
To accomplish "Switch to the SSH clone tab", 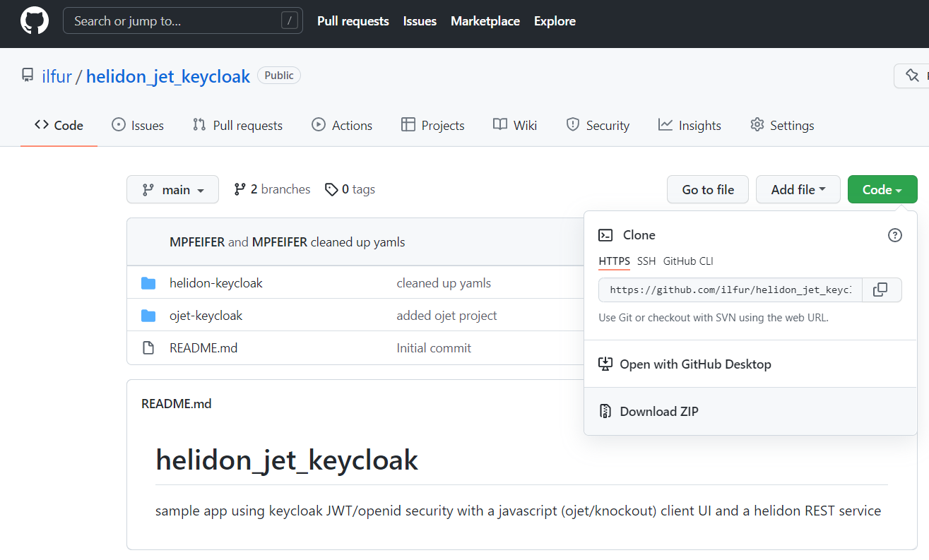I will 646,261.
